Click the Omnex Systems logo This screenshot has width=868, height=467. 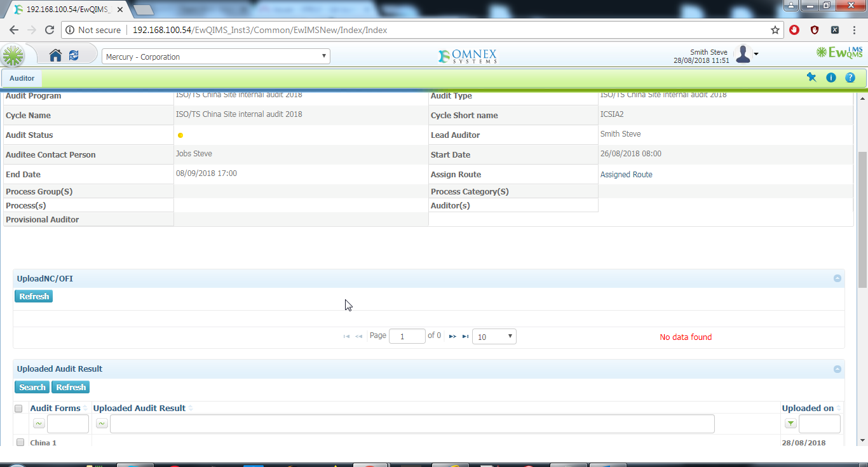(x=468, y=56)
